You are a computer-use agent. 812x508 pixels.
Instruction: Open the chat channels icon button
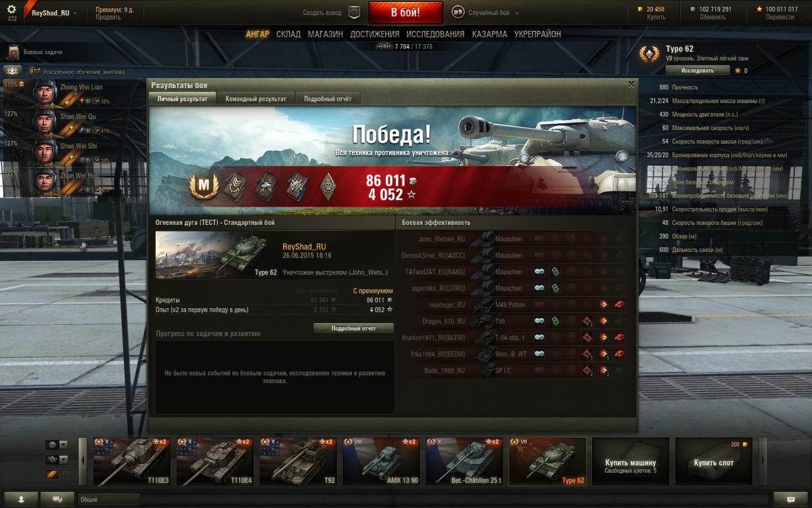click(x=57, y=499)
